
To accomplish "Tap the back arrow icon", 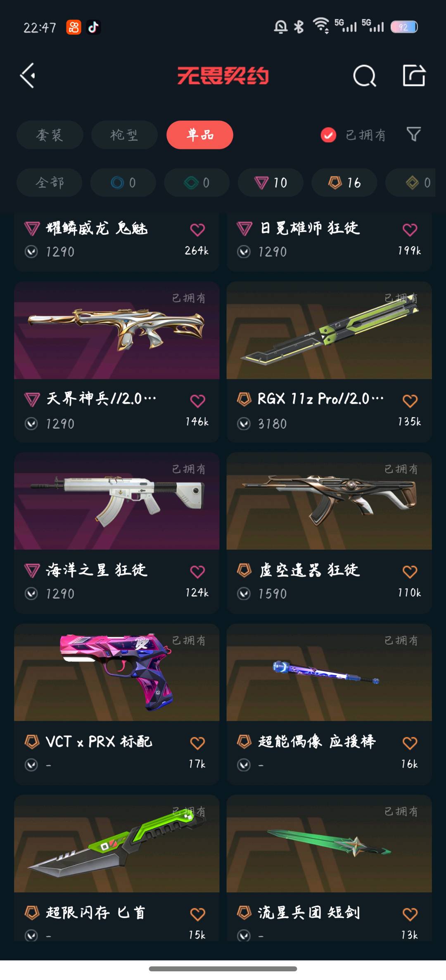I will pyautogui.click(x=28, y=76).
